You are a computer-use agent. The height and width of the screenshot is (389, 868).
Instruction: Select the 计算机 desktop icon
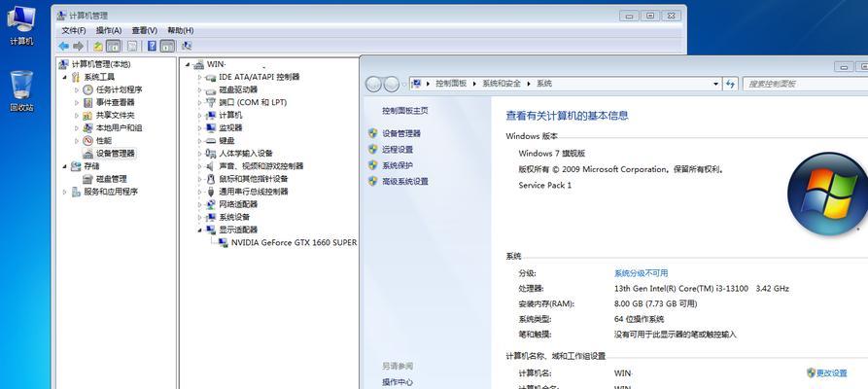tap(21, 25)
